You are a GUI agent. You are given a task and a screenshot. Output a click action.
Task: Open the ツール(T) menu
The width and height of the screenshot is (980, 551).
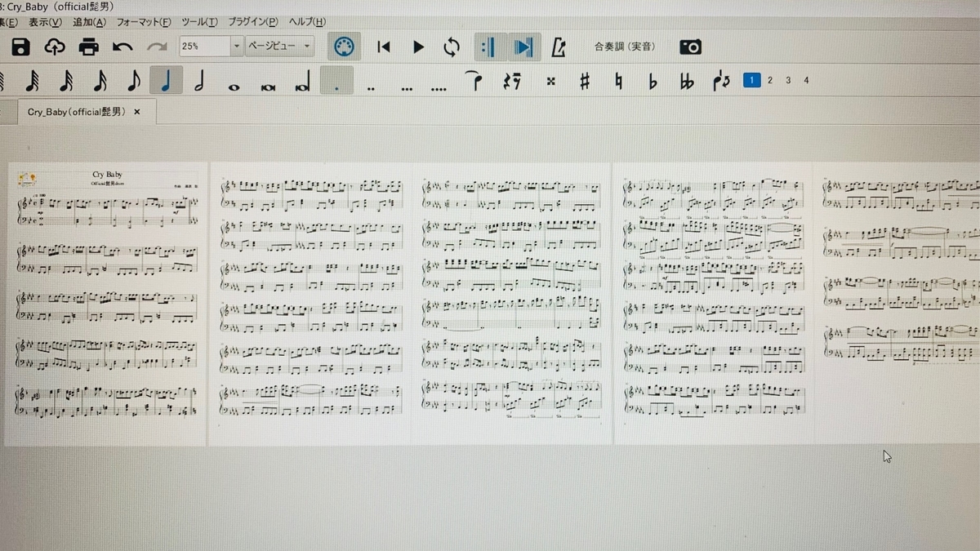click(200, 21)
